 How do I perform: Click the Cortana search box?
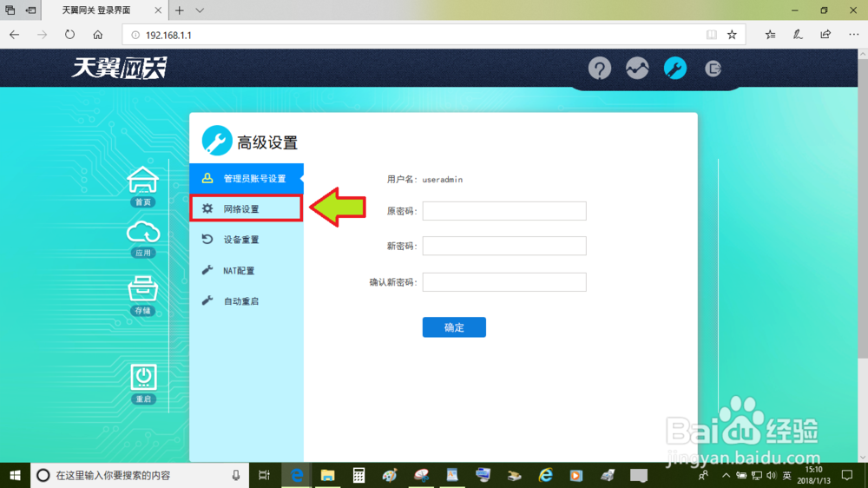(x=138, y=475)
